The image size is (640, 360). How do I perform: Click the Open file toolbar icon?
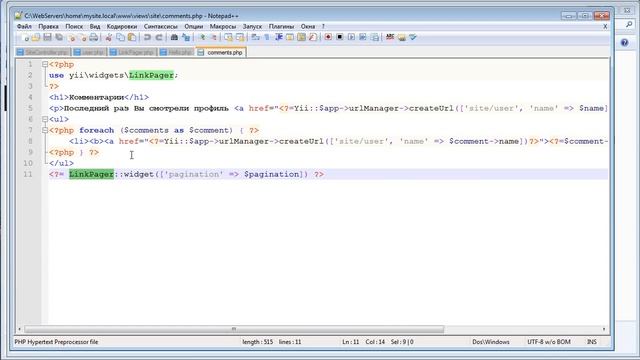coord(36,38)
